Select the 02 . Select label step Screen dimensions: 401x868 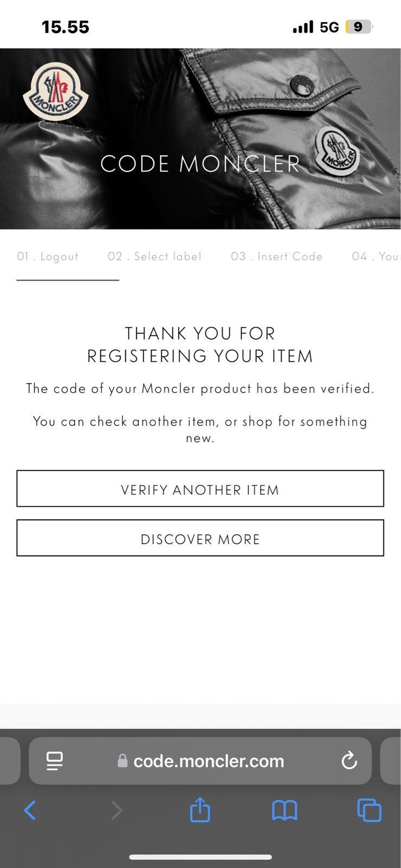coord(154,257)
